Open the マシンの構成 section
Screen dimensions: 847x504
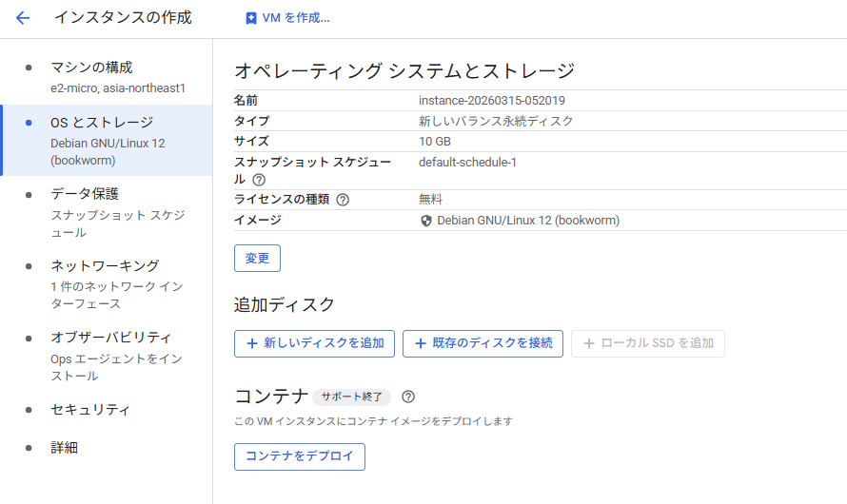pyautogui.click(x=91, y=68)
